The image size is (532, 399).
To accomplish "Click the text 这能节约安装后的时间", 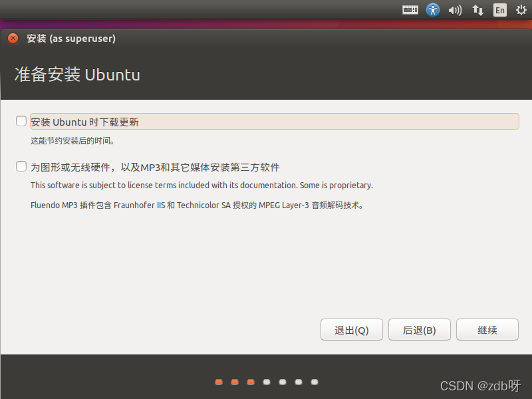I will pos(72,140).
